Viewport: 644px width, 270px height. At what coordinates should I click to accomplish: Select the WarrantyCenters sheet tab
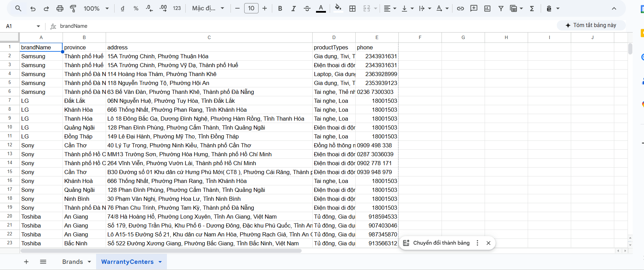[x=127, y=262]
